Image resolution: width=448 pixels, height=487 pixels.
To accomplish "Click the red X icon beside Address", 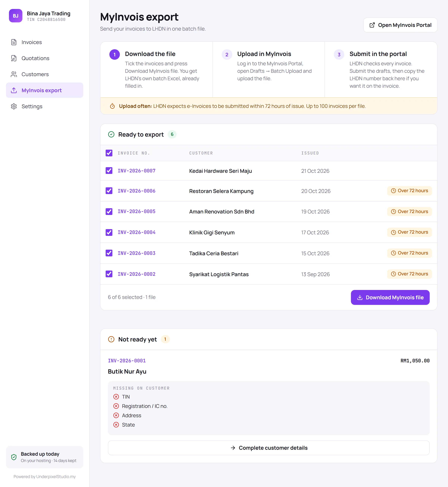I will click(116, 415).
